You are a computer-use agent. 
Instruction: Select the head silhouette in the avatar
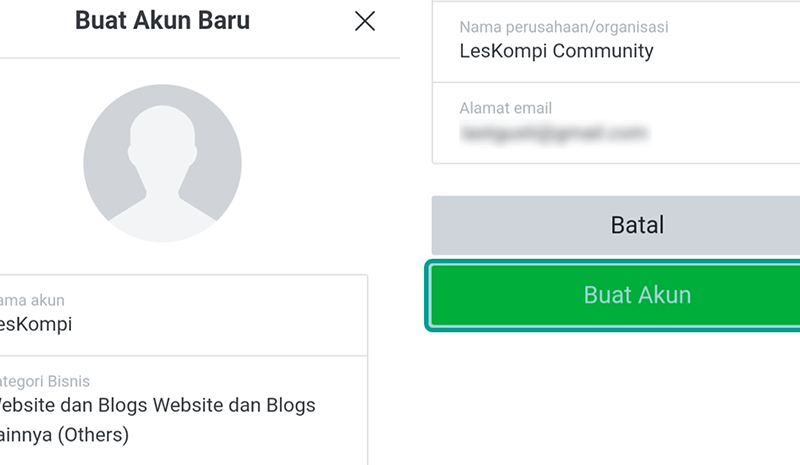tap(162, 143)
